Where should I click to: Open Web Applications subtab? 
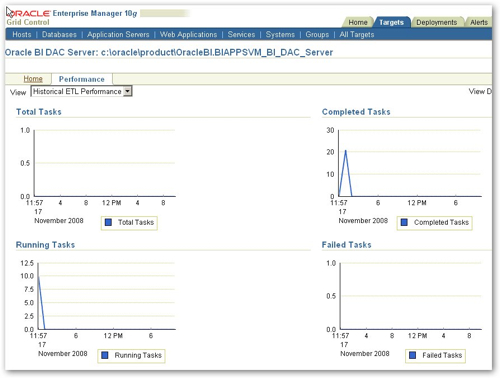[188, 35]
